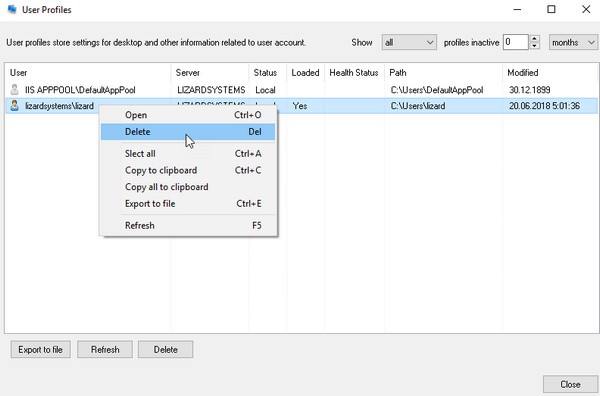Choose Delete in the context menu
Screen dimensions: 600x396
pos(188,132)
